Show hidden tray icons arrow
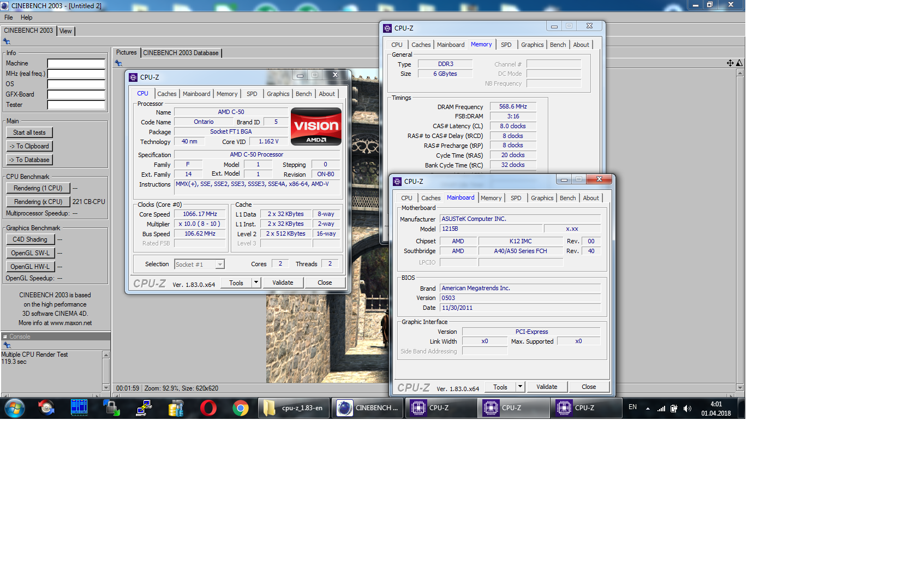 click(648, 409)
